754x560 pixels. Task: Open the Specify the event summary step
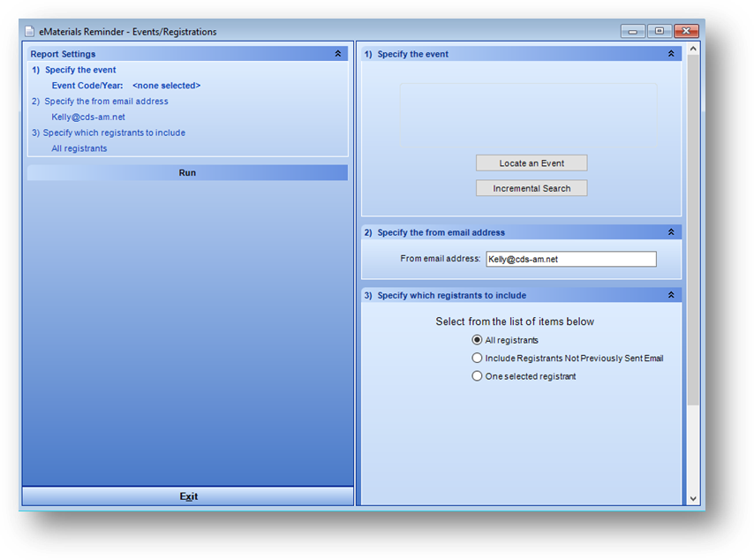79,70
